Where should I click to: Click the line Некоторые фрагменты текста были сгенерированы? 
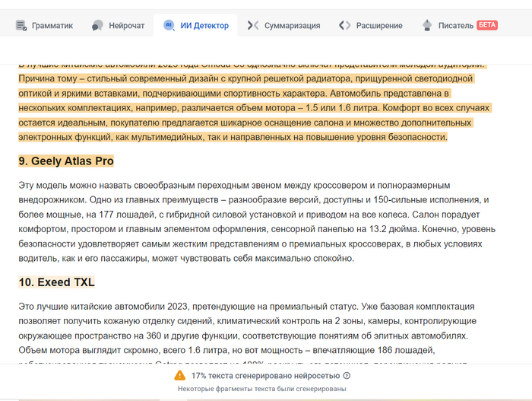262,389
